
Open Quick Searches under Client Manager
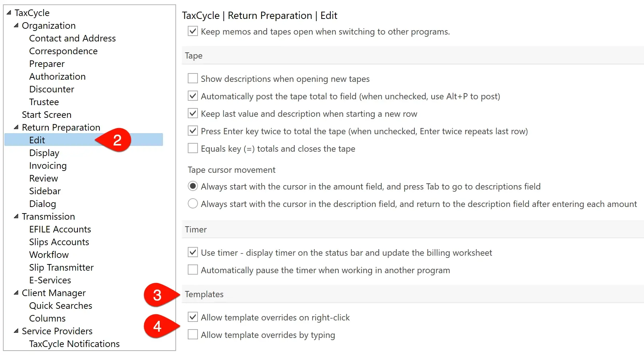pos(60,306)
